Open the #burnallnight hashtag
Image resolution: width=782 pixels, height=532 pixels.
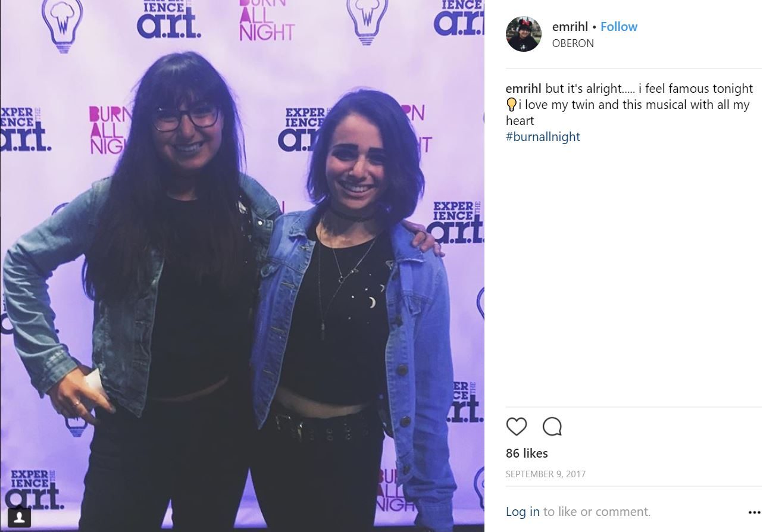point(543,137)
